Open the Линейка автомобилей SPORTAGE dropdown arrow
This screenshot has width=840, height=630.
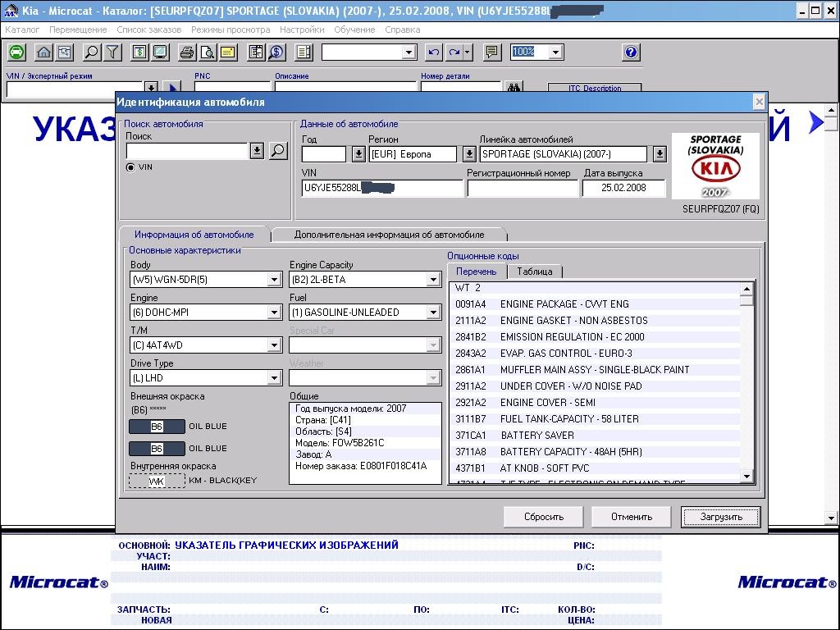click(660, 154)
